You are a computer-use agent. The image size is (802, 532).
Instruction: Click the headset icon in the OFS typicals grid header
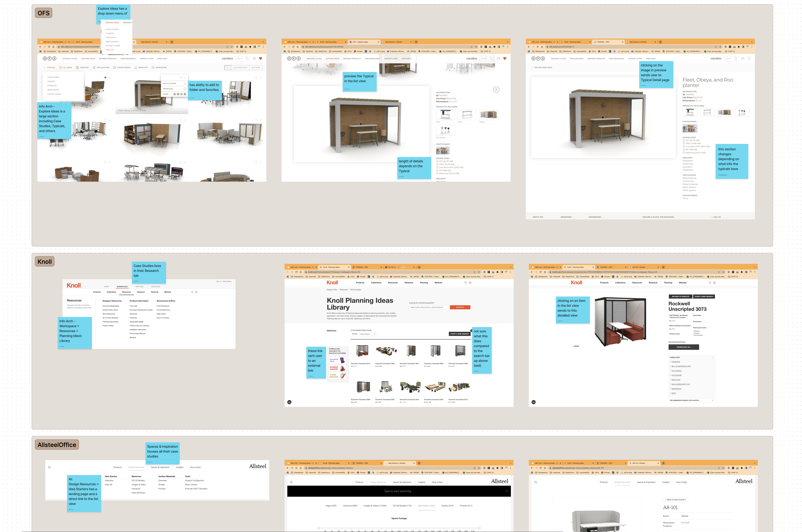[254, 58]
